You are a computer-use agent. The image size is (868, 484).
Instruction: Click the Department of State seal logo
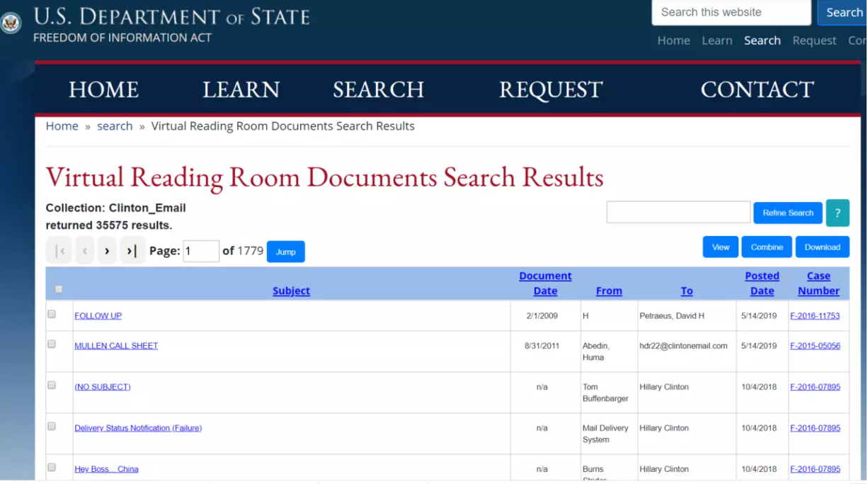(x=11, y=23)
